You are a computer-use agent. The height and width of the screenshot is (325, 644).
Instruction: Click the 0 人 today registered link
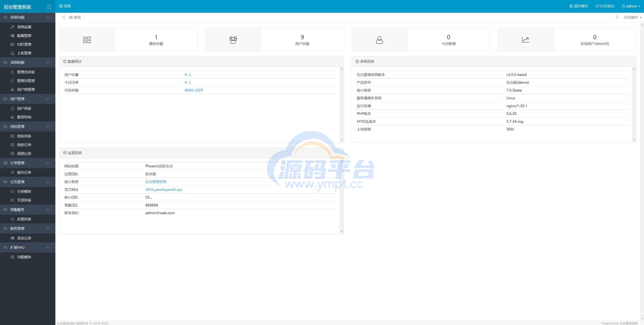(188, 82)
